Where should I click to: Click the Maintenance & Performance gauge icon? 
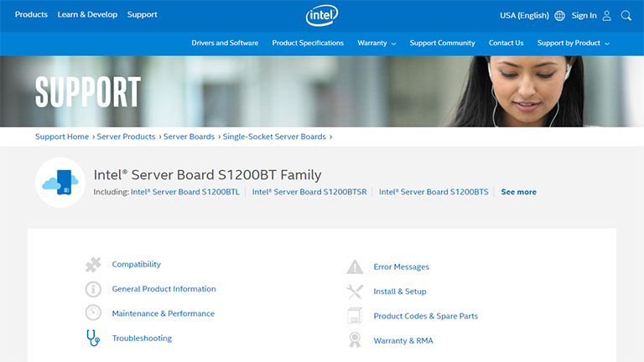93,313
